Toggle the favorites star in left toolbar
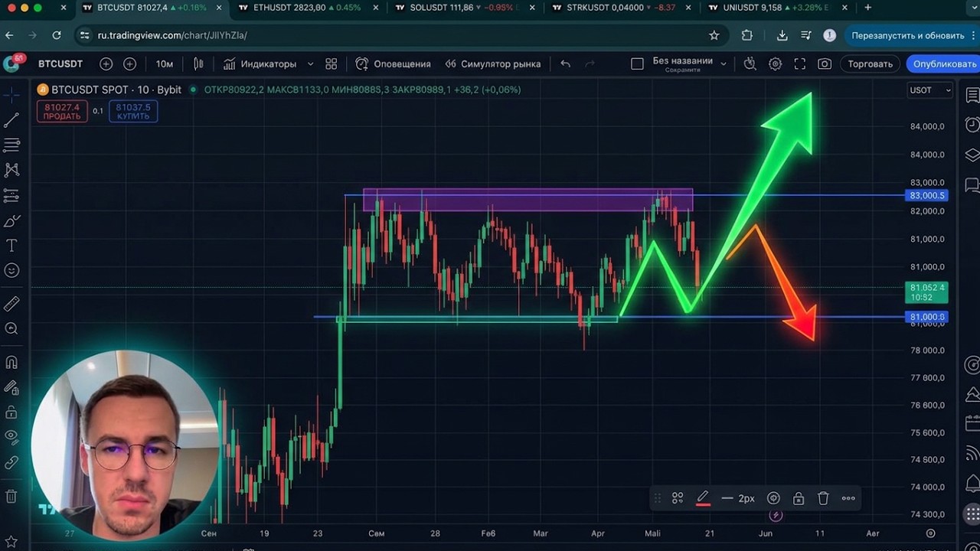The width and height of the screenshot is (980, 551). click(11, 541)
